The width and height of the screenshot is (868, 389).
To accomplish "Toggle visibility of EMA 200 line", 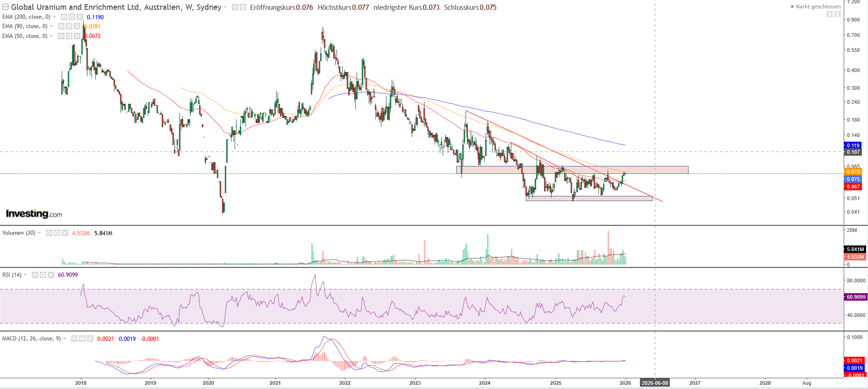I will 64,17.
